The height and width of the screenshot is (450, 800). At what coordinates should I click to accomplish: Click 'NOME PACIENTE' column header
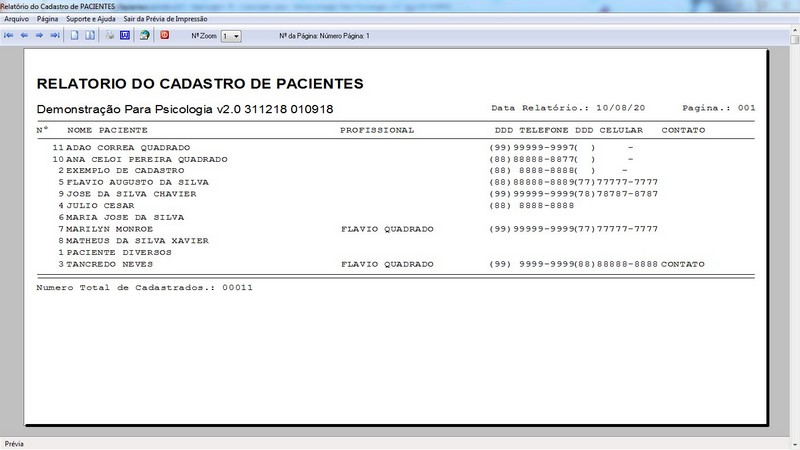[x=107, y=130]
